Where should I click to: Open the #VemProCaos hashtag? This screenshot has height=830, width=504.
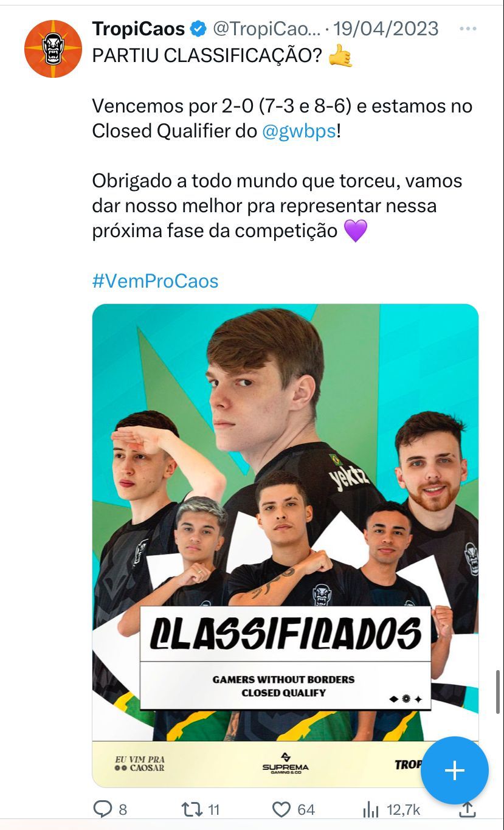pyautogui.click(x=155, y=281)
